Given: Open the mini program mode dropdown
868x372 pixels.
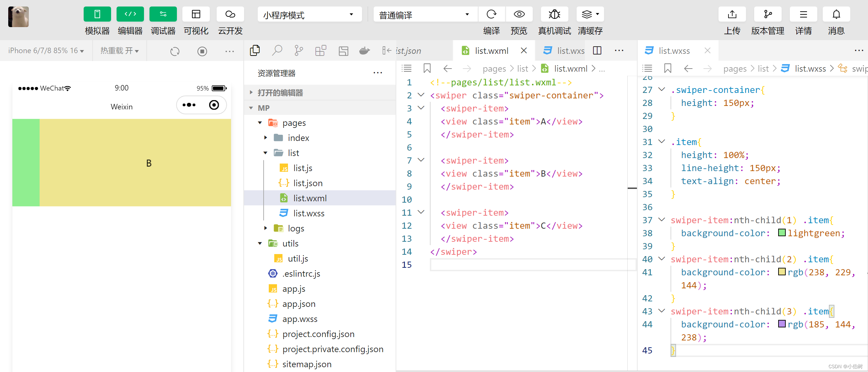Looking at the screenshot, I should (x=309, y=14).
